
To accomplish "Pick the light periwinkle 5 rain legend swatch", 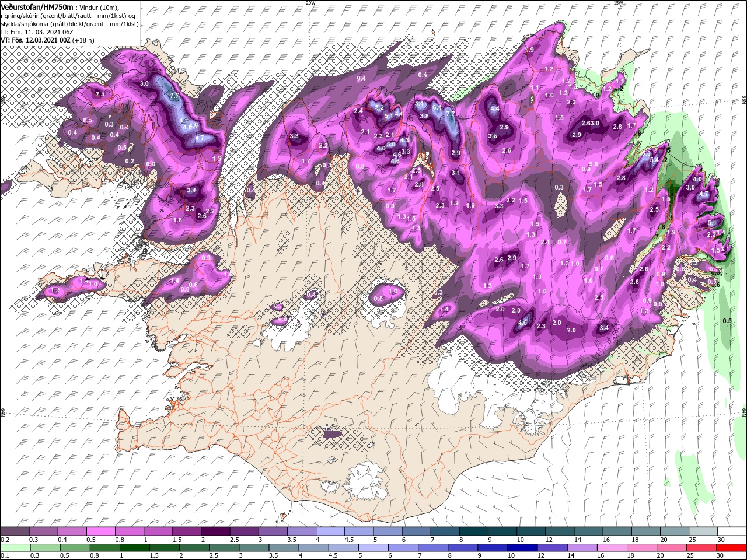I will click(373, 547).
